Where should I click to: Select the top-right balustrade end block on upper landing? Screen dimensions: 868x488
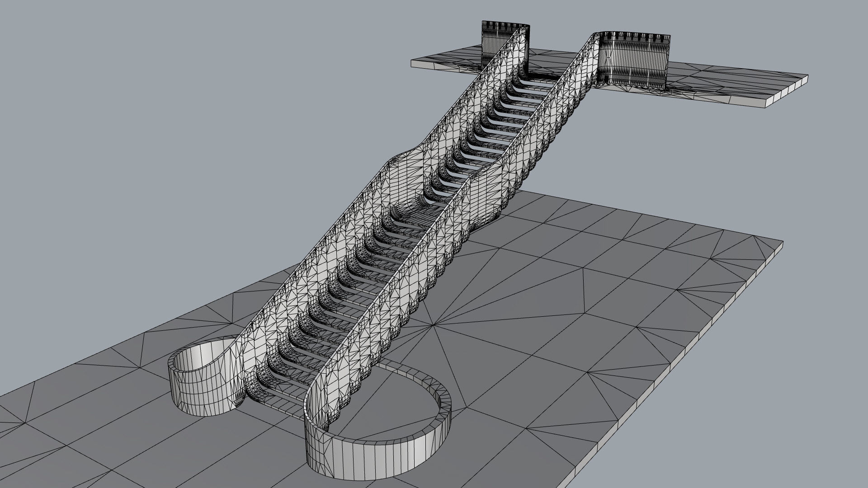click(x=633, y=59)
